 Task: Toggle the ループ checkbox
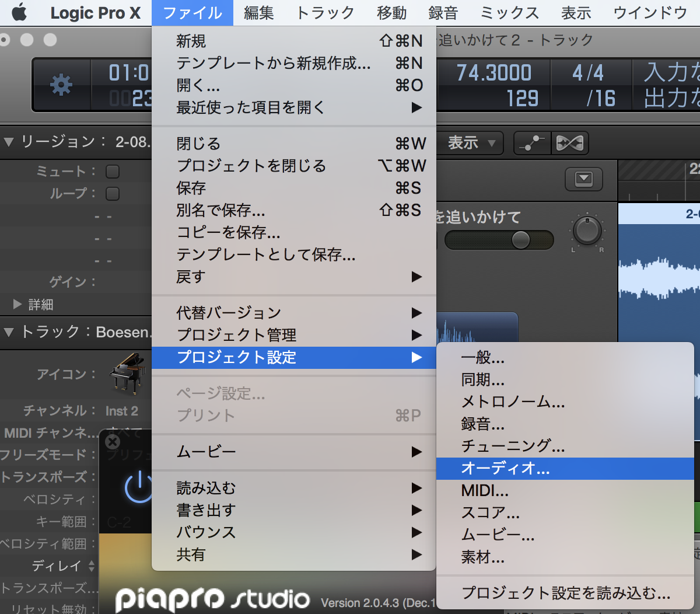pyautogui.click(x=113, y=194)
